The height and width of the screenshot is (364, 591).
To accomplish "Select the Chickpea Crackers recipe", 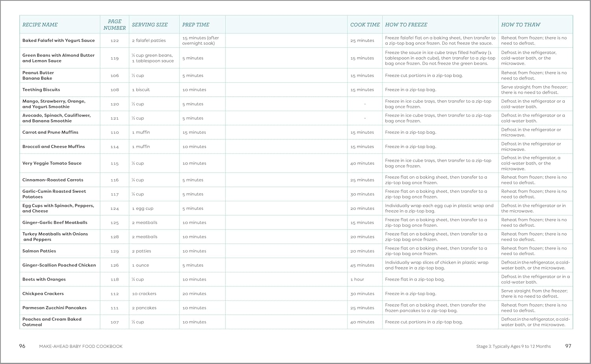I will (x=43, y=293).
